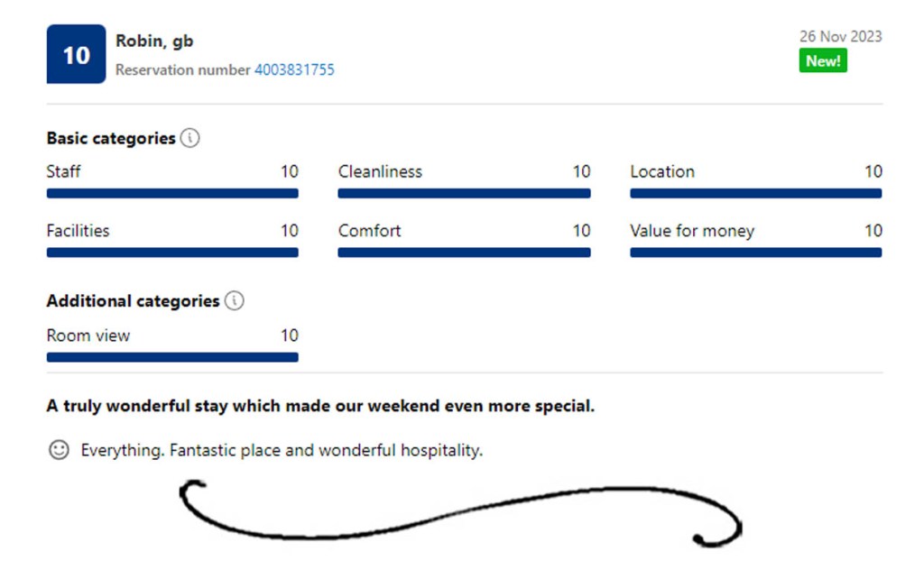Click the Value for money rating bar
Viewport: 924px width, 588px height.
click(755, 253)
